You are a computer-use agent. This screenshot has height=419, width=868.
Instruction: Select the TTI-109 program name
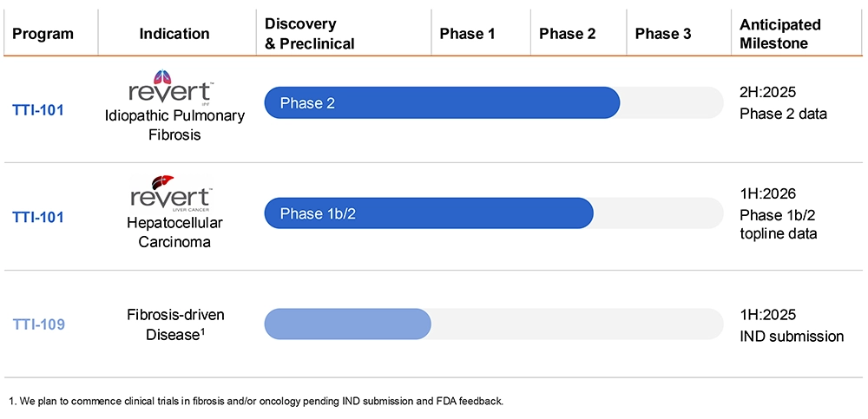(x=38, y=324)
